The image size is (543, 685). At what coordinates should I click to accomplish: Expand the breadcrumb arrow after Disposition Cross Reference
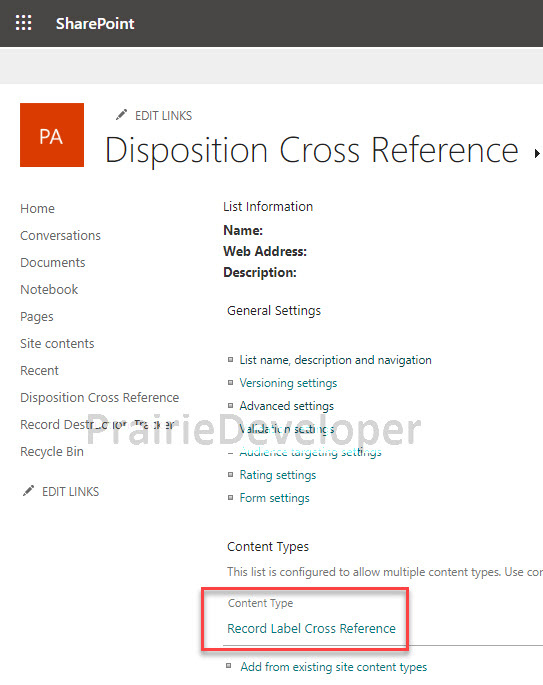537,153
